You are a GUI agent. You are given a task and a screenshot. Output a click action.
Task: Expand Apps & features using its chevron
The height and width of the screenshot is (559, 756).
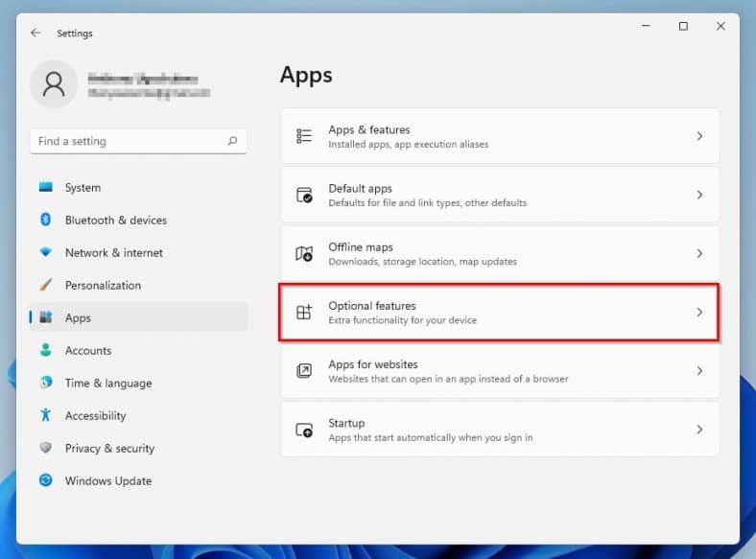point(699,136)
